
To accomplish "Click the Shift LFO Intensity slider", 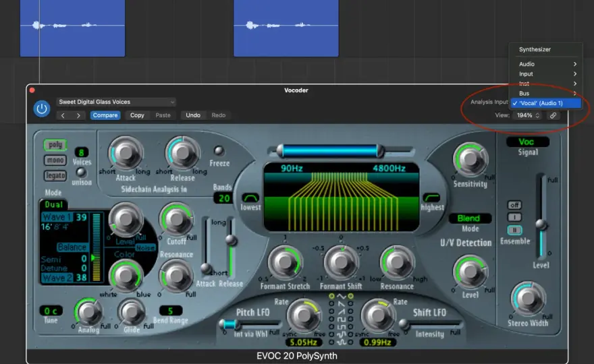I will [431, 324].
